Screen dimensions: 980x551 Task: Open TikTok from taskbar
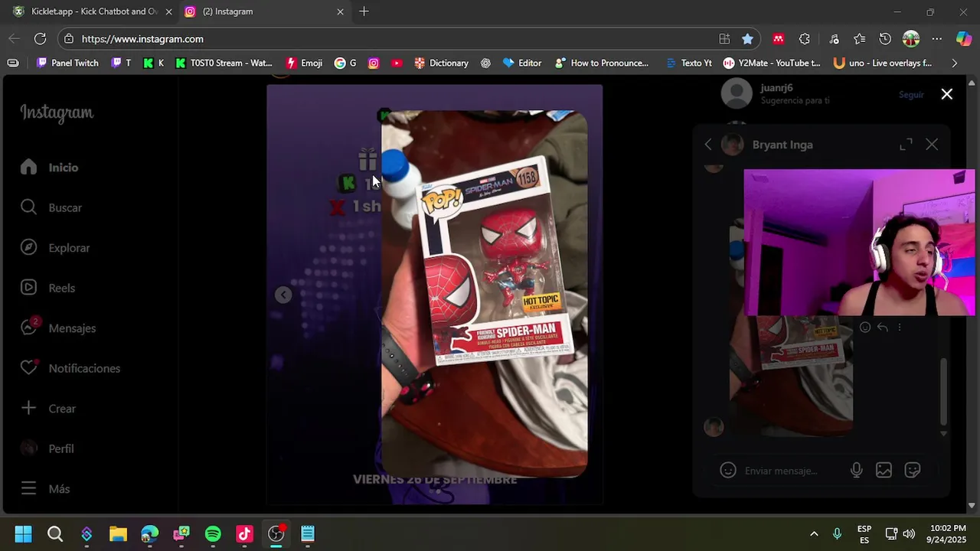(244, 533)
